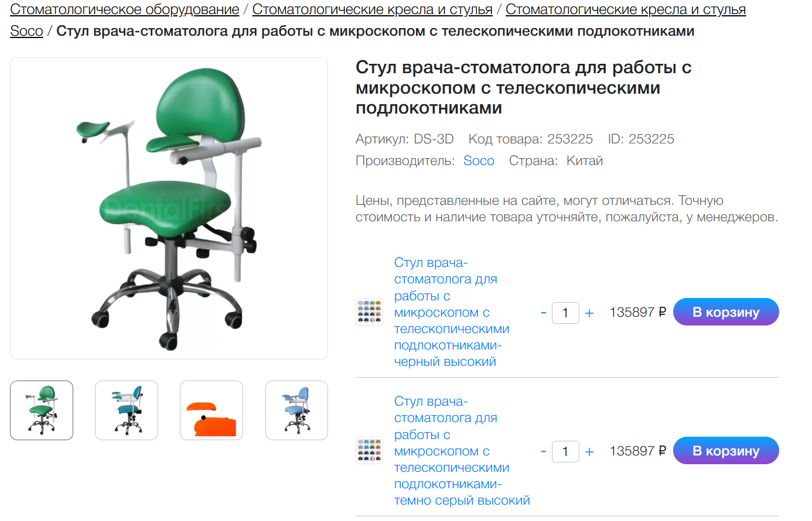The image size is (812, 521).
Task: Select the green chair thumbnail
Action: point(42,410)
